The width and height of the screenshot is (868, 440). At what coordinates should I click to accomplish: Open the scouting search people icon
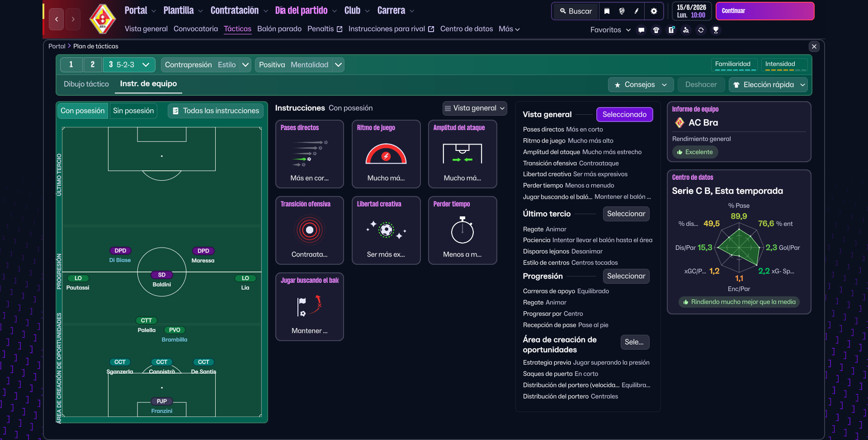click(x=686, y=30)
